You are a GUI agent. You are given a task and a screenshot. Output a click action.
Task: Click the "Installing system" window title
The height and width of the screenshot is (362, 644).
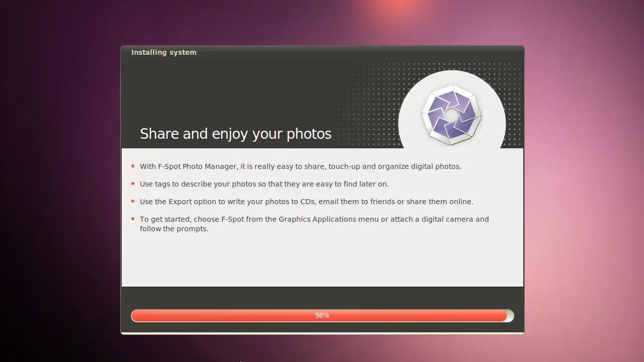point(164,52)
